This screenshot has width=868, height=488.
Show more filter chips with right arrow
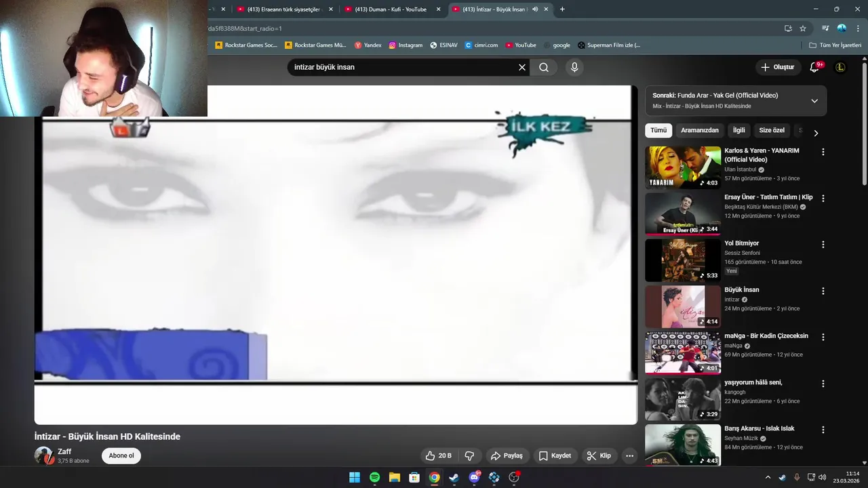point(816,133)
